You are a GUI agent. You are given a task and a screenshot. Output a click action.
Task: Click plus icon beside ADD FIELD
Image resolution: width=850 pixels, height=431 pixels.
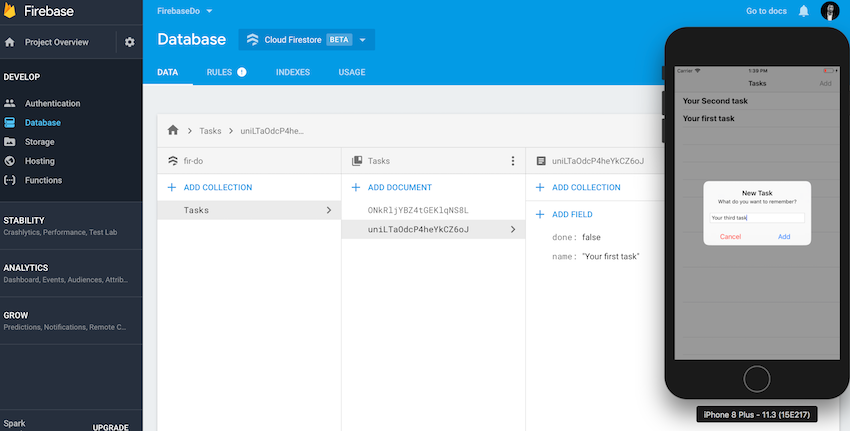pos(540,214)
